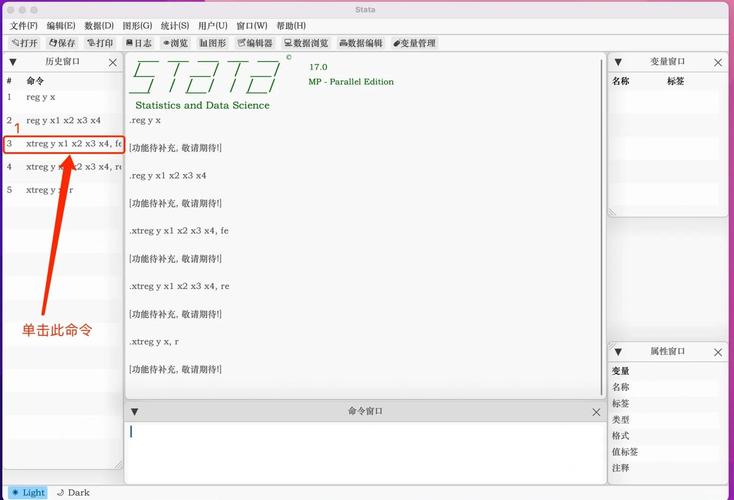Open 数据浏览 (Data browser) from toolbar

306,43
